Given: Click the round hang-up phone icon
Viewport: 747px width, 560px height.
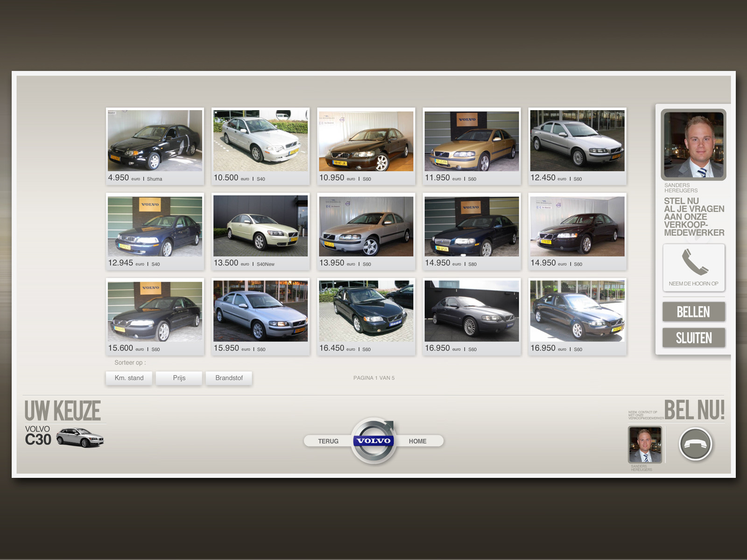Looking at the screenshot, I should point(695,444).
